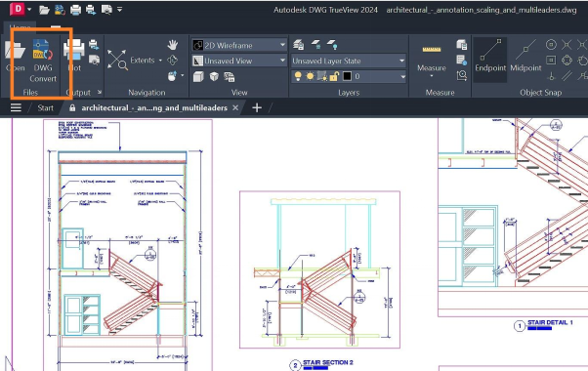The height and width of the screenshot is (371, 588).
Task: Click Turn All Layers On icon with cyan bulb
Action: tap(332, 45)
